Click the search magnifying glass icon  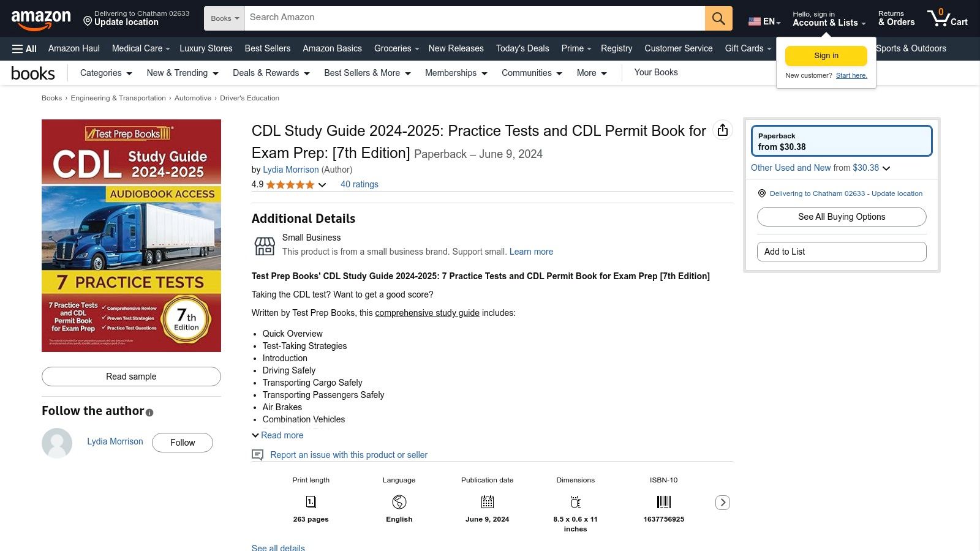[x=718, y=18]
